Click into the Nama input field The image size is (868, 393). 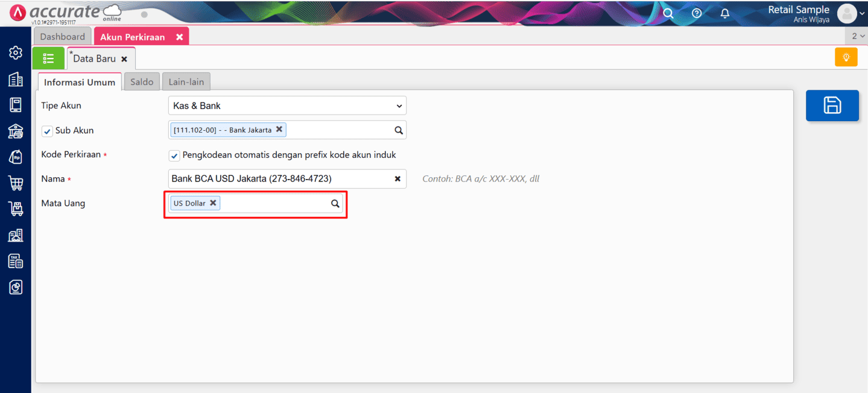(277, 179)
